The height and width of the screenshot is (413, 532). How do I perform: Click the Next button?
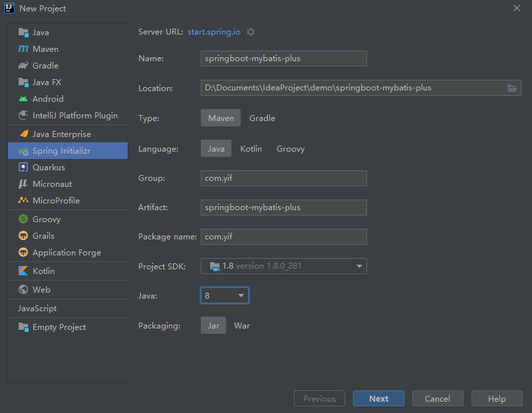tap(378, 399)
